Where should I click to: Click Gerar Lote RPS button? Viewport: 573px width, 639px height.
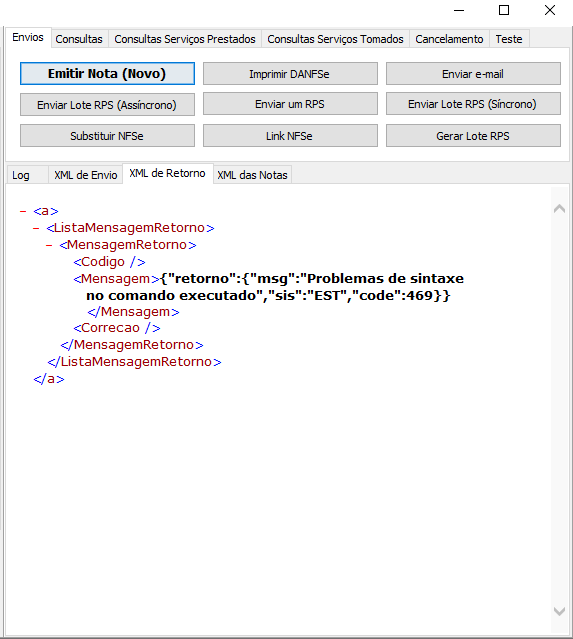pyautogui.click(x=473, y=136)
